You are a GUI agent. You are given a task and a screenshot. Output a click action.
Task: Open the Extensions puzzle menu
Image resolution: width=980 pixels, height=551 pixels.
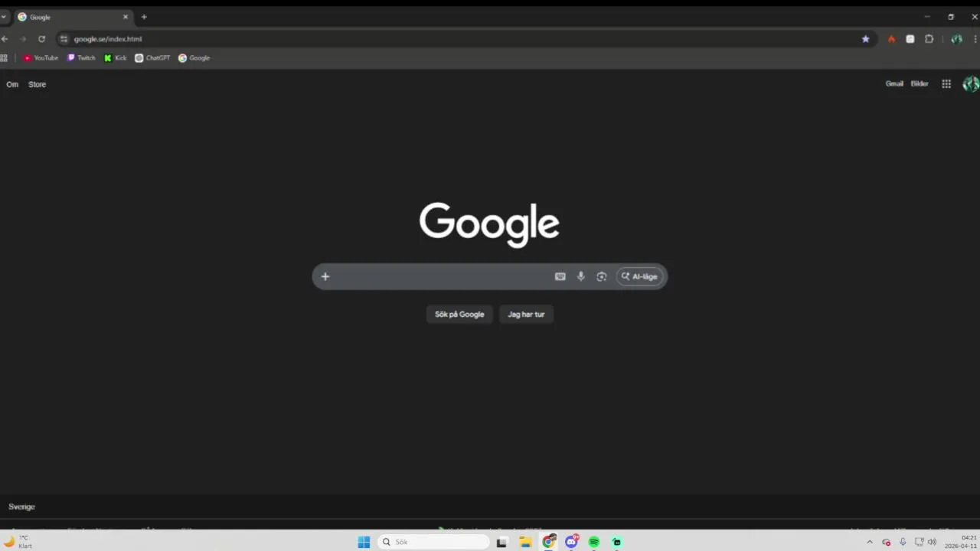click(929, 39)
